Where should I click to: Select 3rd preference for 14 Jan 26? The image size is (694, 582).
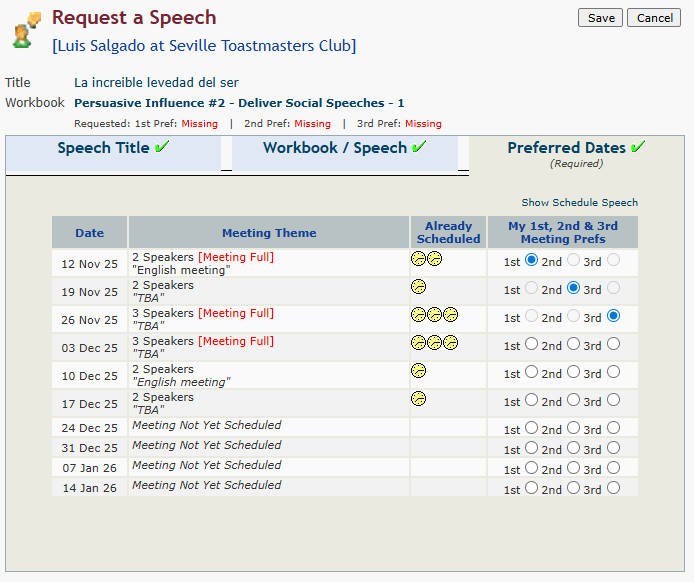[x=613, y=488]
